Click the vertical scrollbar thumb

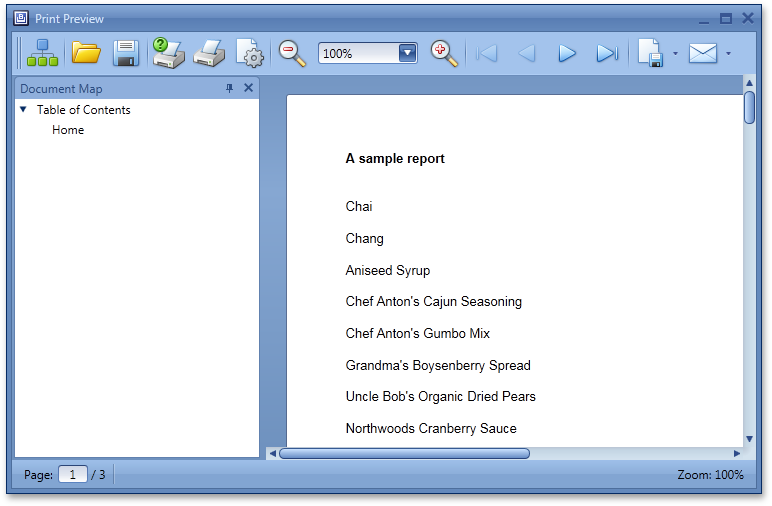tap(749, 107)
